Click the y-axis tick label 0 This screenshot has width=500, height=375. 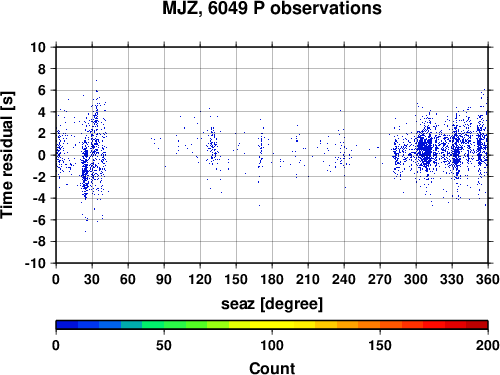(x=42, y=155)
